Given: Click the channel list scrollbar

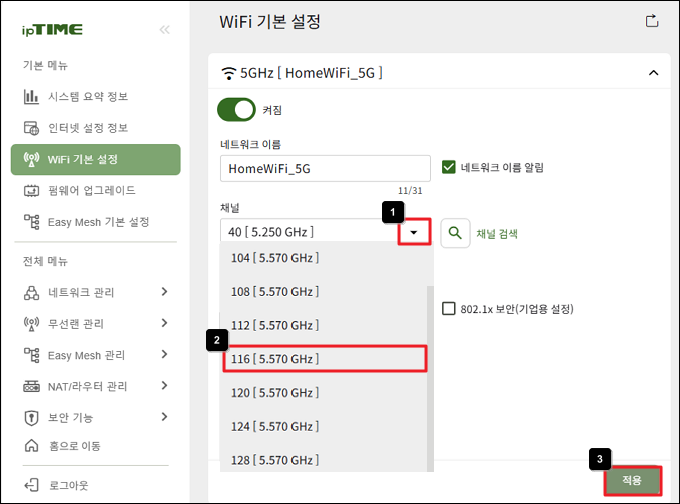Looking at the screenshot, I should coord(430,378).
